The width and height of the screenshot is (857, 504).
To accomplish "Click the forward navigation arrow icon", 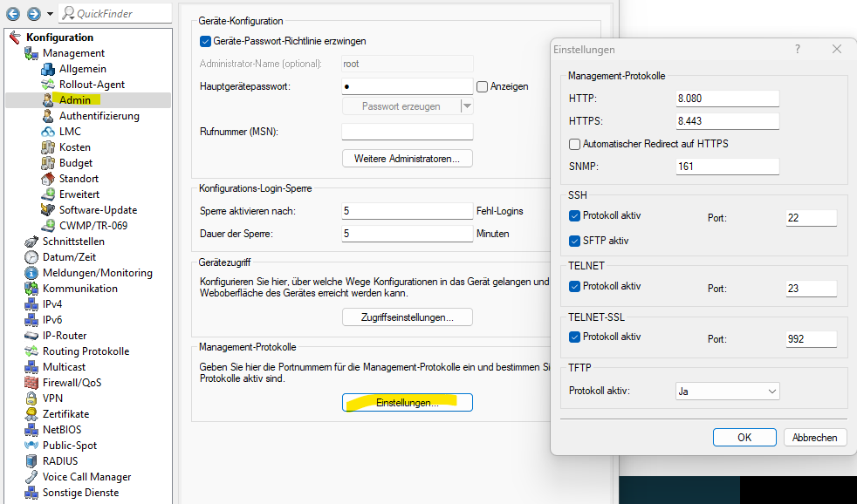I will click(x=34, y=14).
